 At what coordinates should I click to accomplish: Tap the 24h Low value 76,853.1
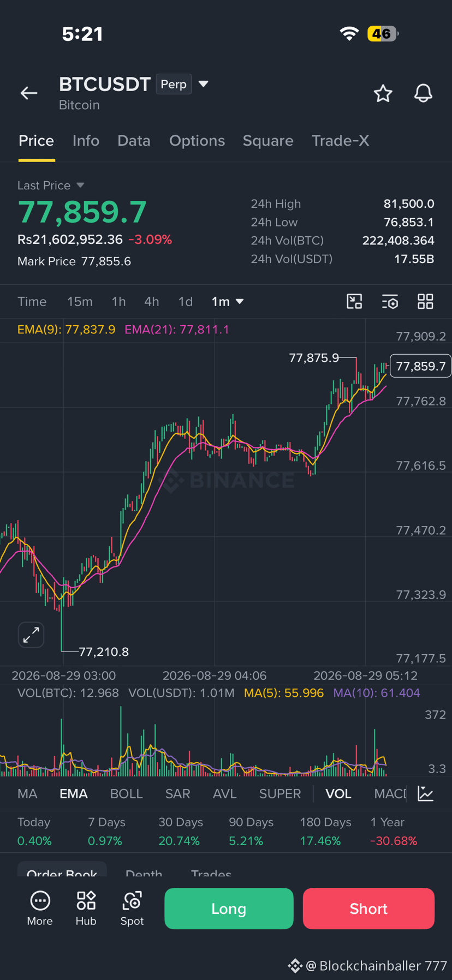click(409, 222)
